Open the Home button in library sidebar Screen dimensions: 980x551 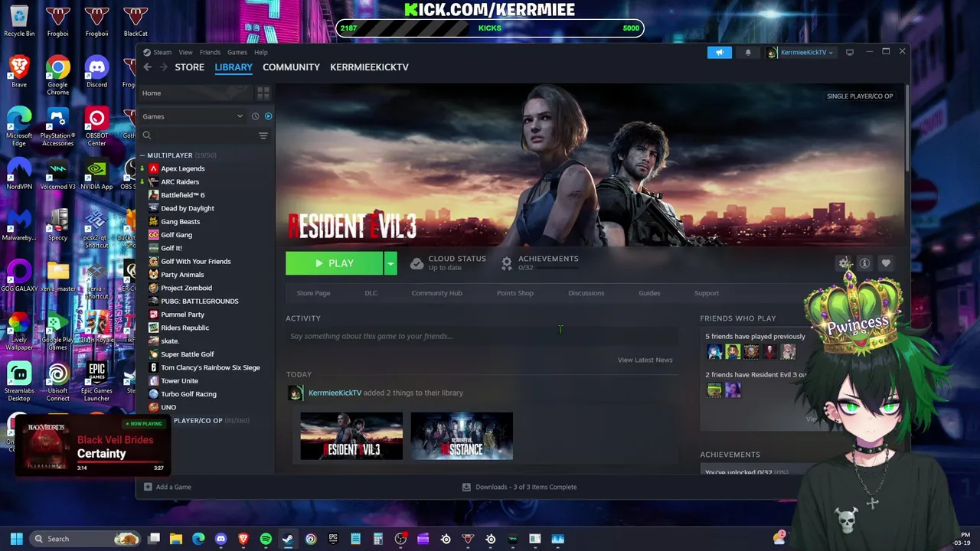click(195, 93)
